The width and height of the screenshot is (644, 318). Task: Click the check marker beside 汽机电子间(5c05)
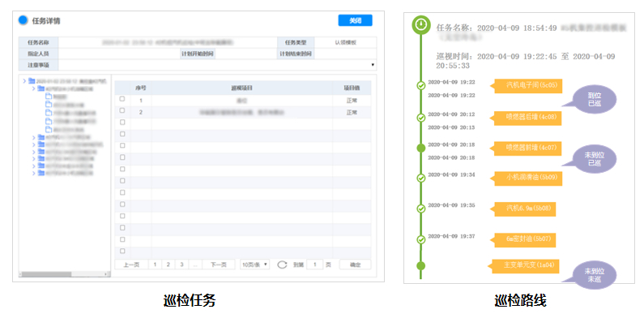[x=421, y=85]
